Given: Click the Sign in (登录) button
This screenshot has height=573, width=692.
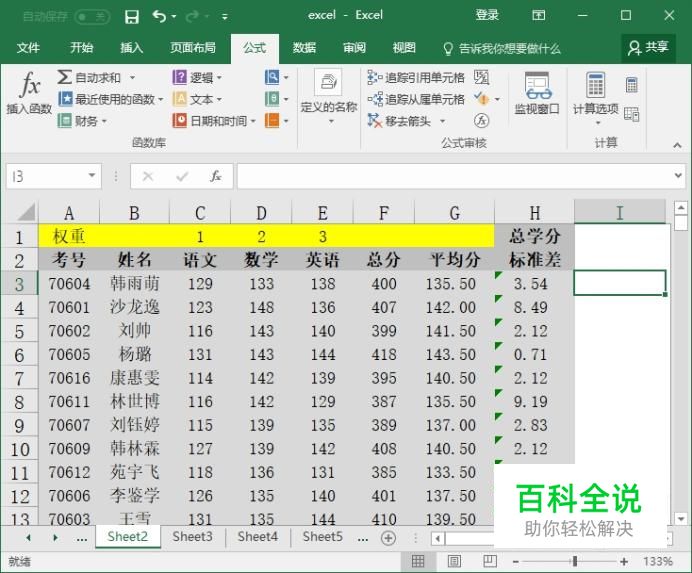Looking at the screenshot, I should point(487,15).
